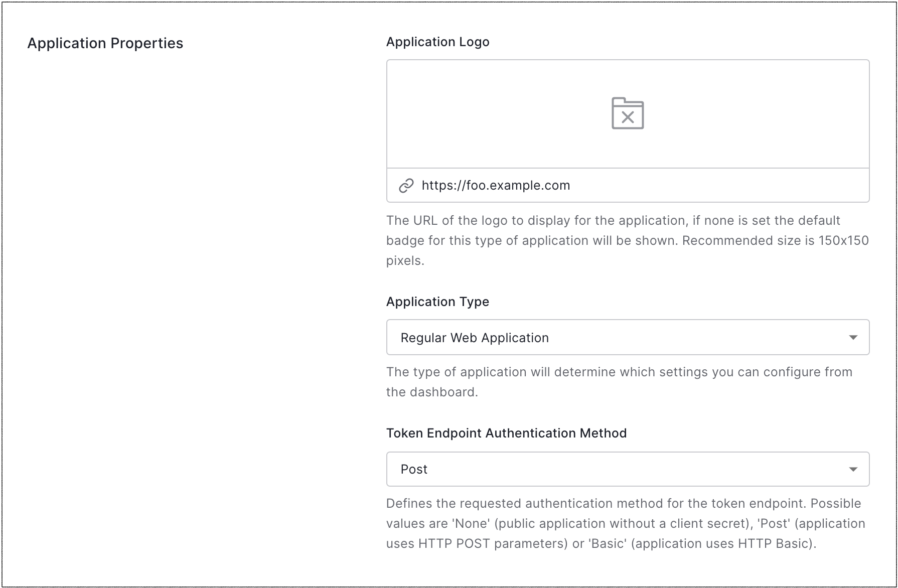898x588 pixels.
Task: Click the arrow on the Post dropdown
Action: pyautogui.click(x=853, y=470)
